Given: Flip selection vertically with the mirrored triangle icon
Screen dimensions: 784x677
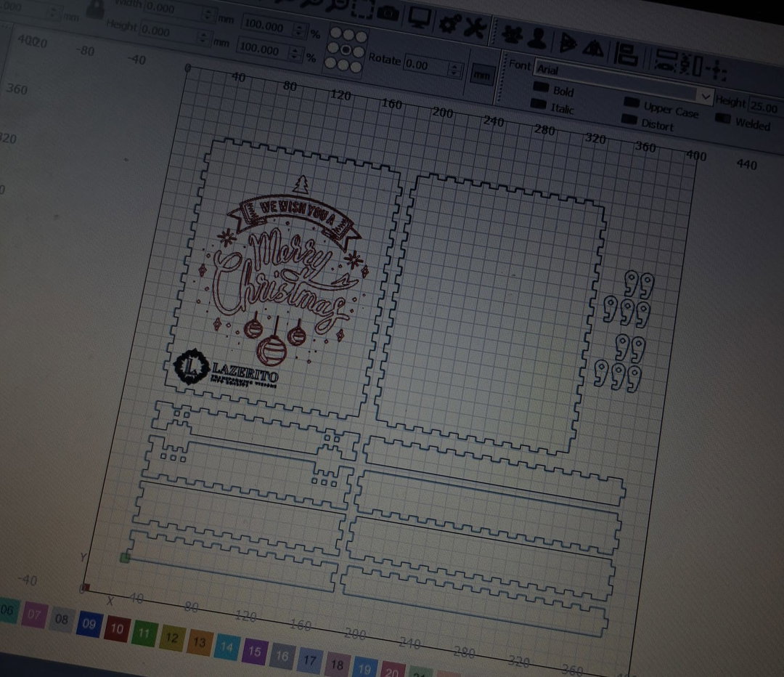Looking at the screenshot, I should pos(593,48).
